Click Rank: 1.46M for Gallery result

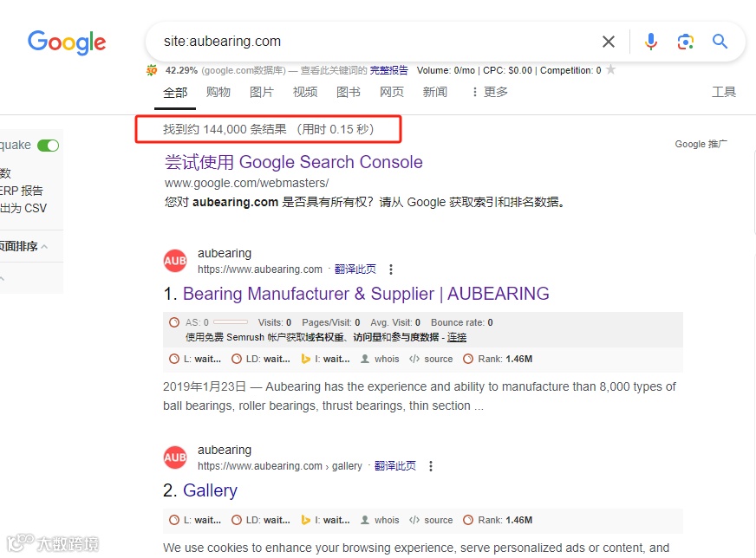pos(498,521)
